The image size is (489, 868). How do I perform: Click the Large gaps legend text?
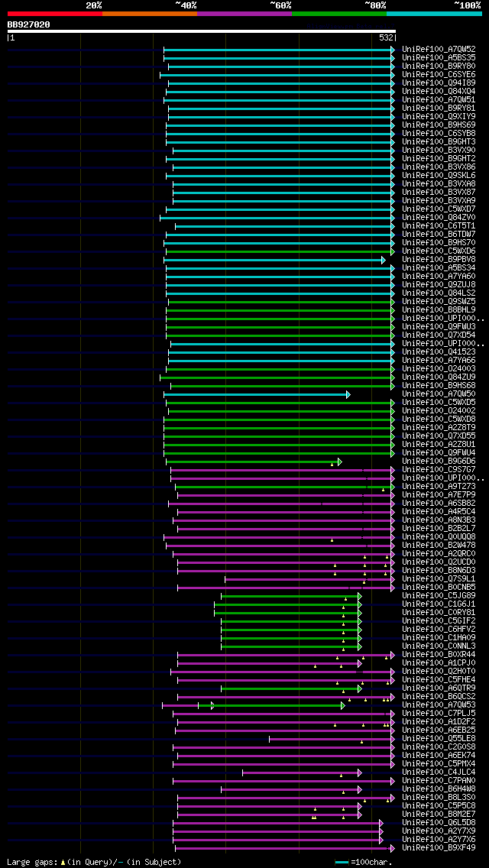click(93, 862)
